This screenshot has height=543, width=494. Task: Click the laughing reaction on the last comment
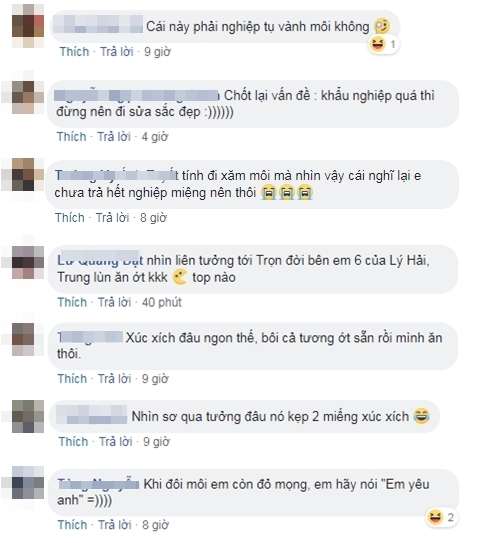tap(441, 517)
